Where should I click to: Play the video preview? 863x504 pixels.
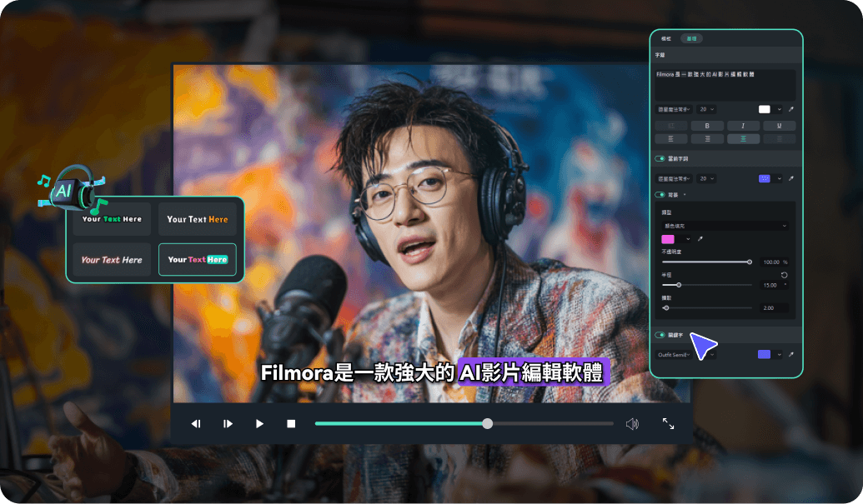(x=259, y=424)
